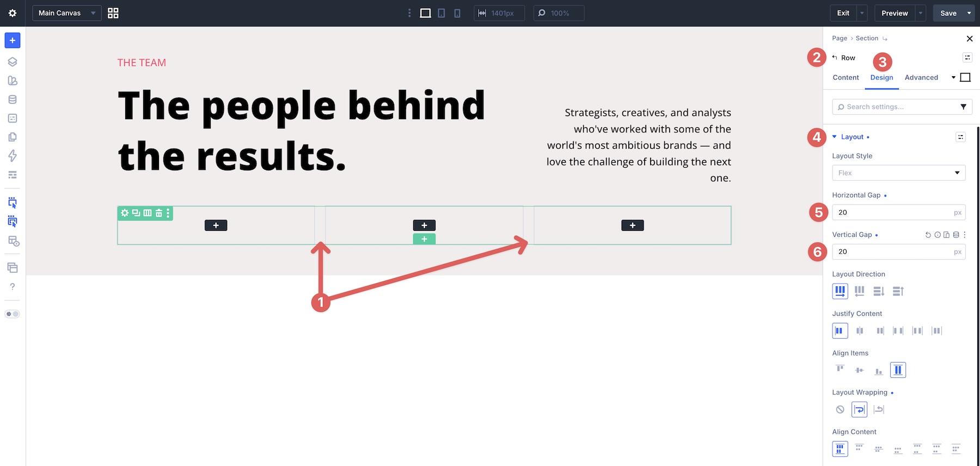Disable Layout Wrapping with no-wrap icon
Image resolution: width=980 pixels, height=466 pixels.
tap(840, 409)
